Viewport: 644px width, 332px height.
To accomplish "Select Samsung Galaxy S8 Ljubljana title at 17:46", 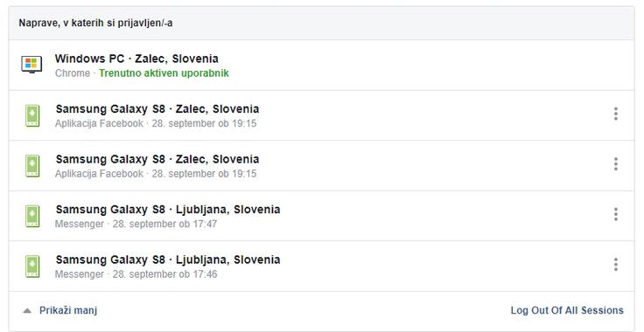I will point(168,259).
